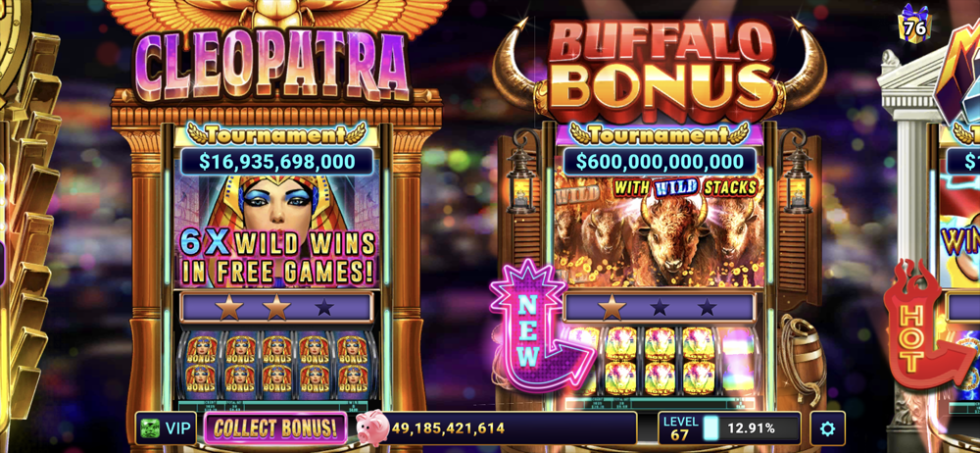Viewport: 980px width, 453px height.
Task: Select Buffalo Bonus Tournament banner
Action: [x=660, y=134]
